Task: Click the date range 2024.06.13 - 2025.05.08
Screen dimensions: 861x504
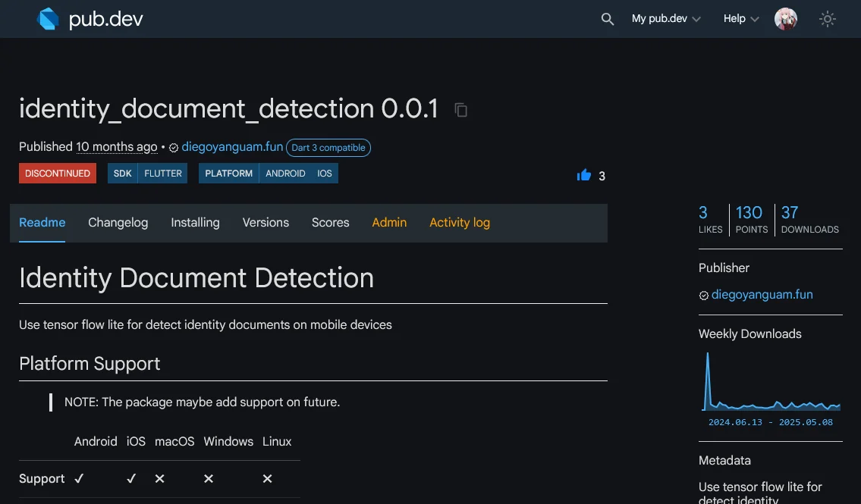Action: click(x=771, y=422)
